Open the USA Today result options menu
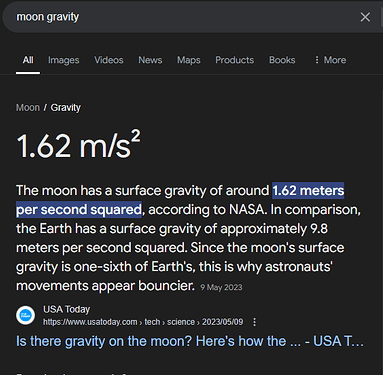 click(255, 322)
